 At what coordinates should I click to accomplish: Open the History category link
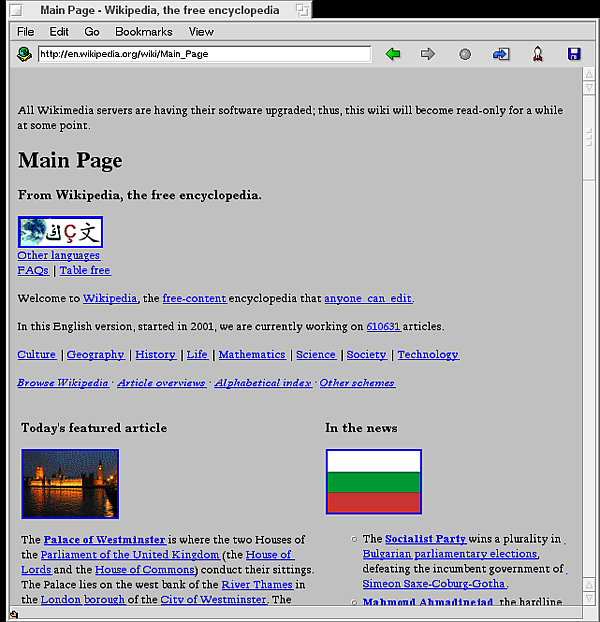(155, 355)
